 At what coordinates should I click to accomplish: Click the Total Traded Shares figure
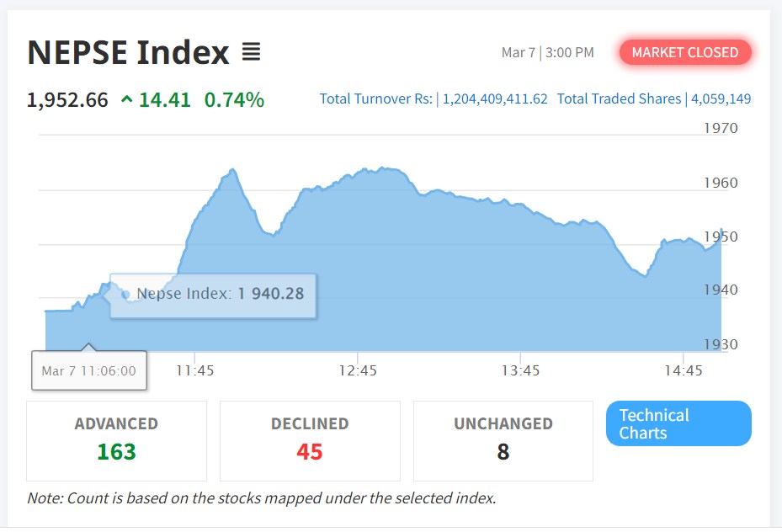(x=721, y=99)
